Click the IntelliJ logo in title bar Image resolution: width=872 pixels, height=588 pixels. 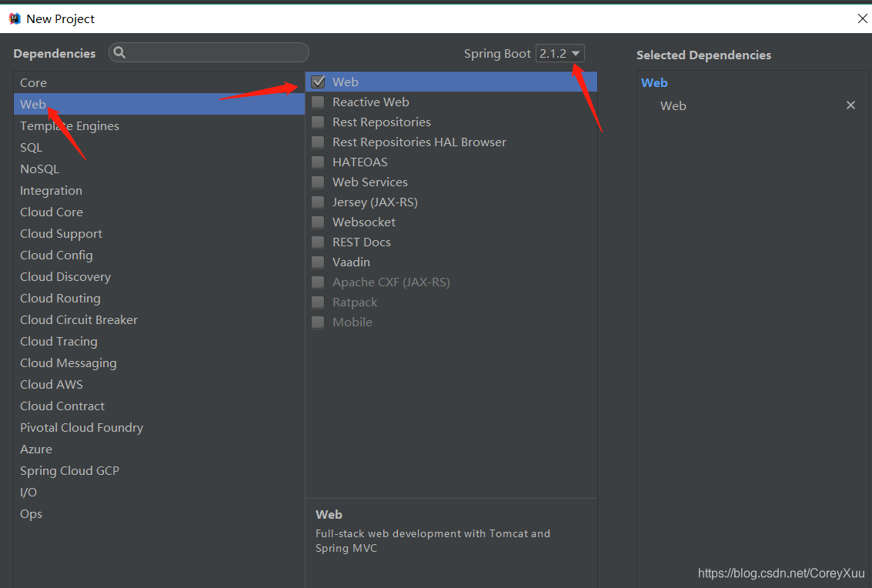[15, 18]
